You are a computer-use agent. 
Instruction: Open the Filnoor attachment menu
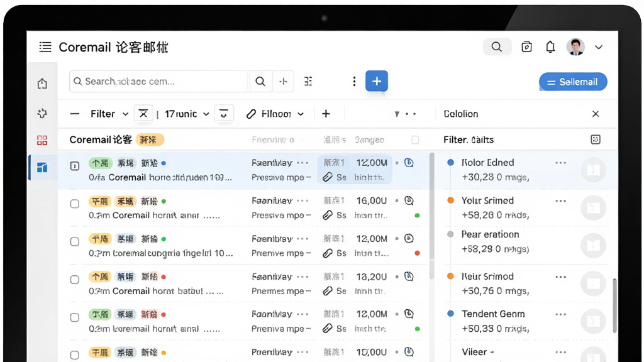275,114
